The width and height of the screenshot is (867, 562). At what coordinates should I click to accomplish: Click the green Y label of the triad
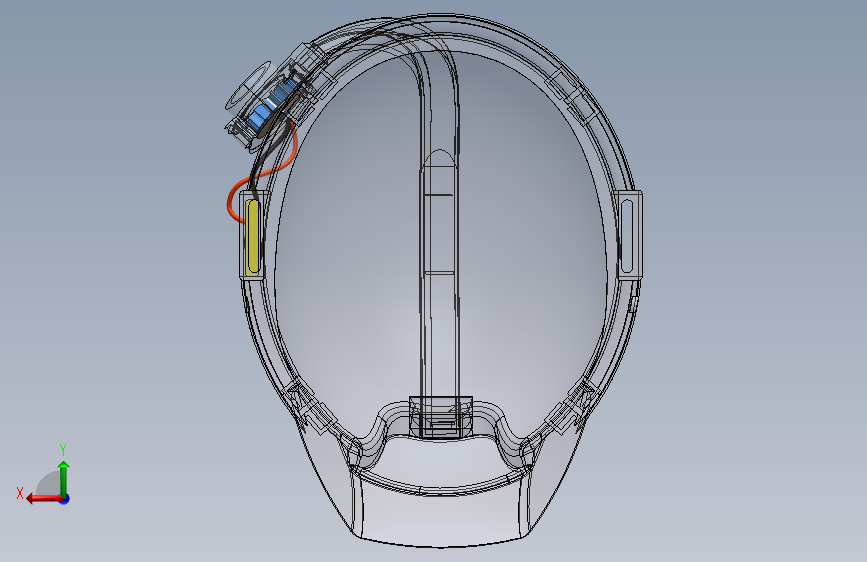tap(63, 449)
